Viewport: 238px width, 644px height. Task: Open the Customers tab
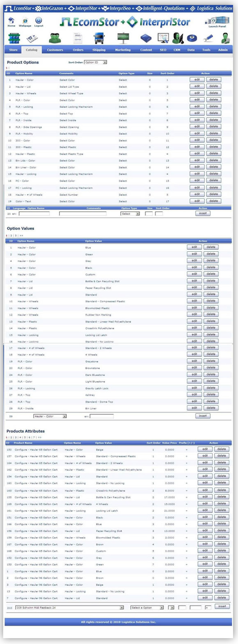tap(55, 50)
